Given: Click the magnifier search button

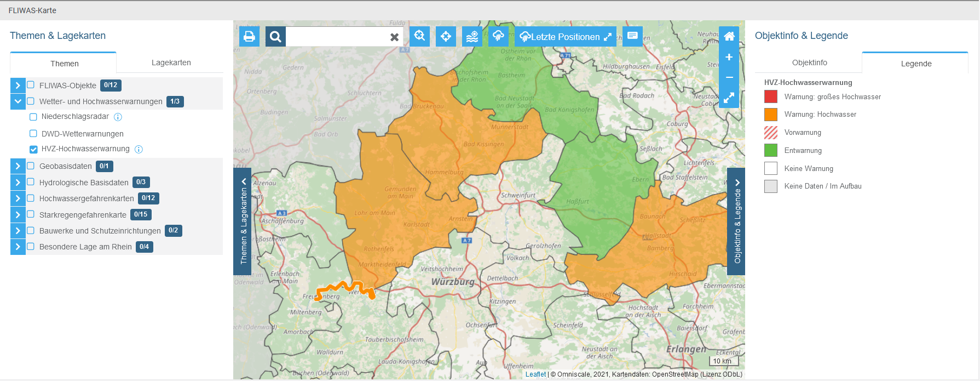Looking at the screenshot, I should pyautogui.click(x=275, y=37).
